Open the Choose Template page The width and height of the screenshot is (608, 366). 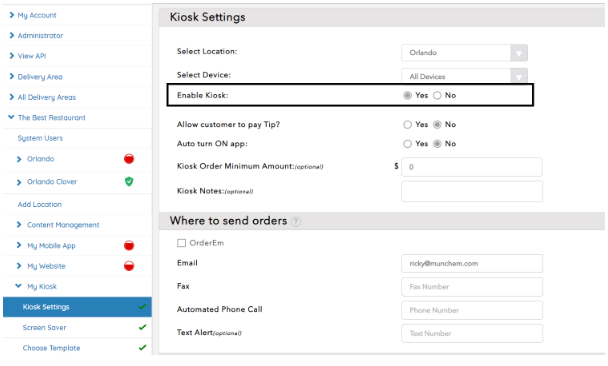click(x=51, y=348)
